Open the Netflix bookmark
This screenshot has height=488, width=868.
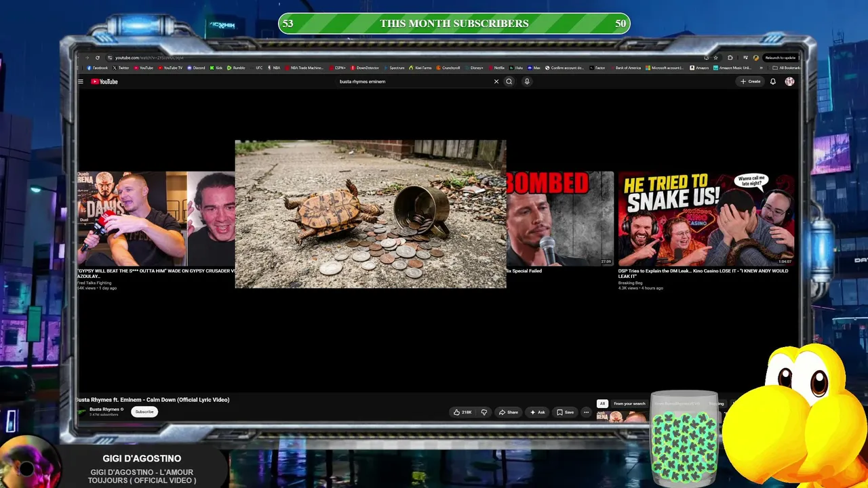click(x=497, y=68)
